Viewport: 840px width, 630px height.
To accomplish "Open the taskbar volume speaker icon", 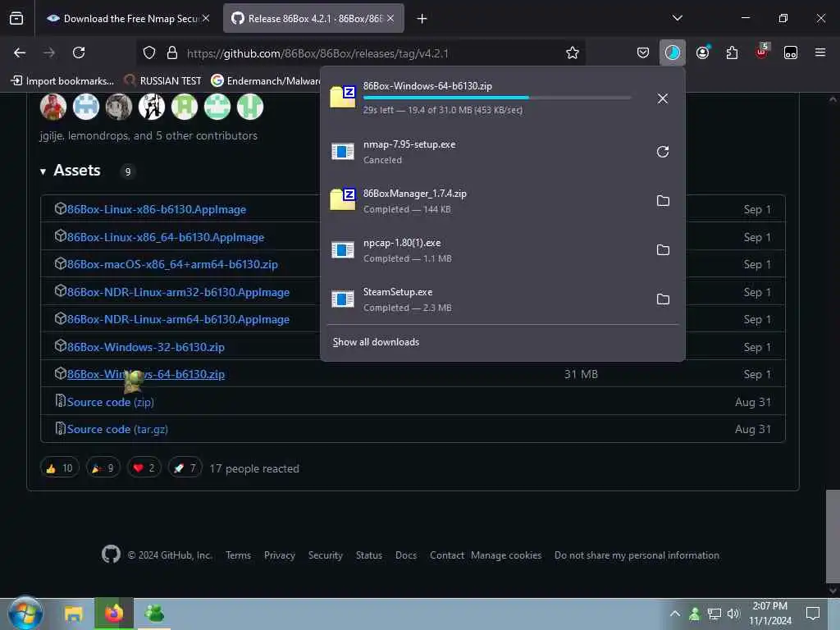I will [x=733, y=614].
